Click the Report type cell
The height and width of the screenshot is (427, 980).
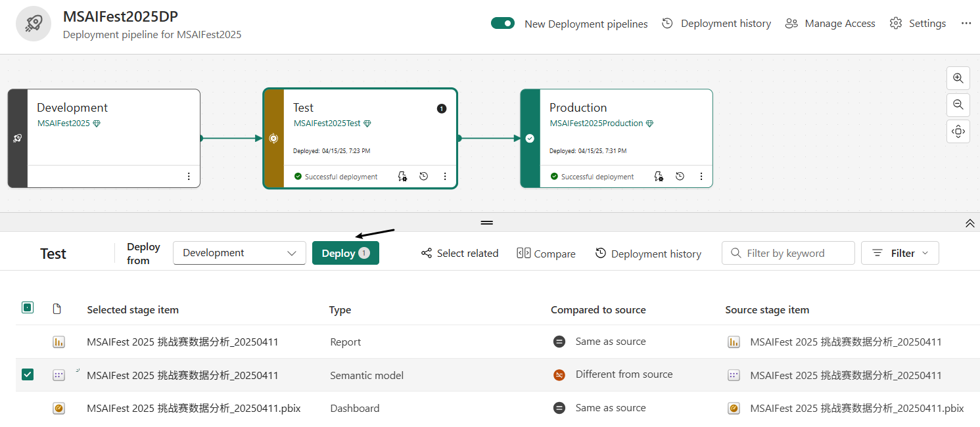346,342
